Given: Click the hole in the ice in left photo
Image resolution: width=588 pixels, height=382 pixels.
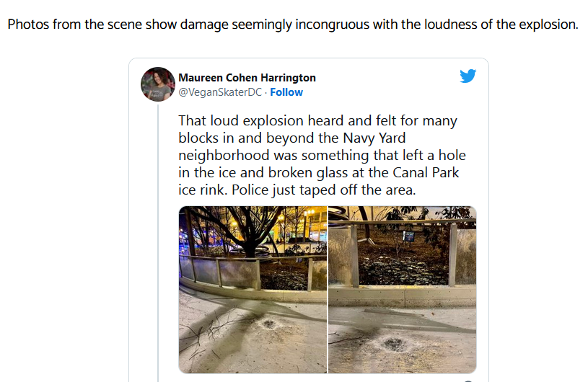Looking at the screenshot, I should 269,324.
